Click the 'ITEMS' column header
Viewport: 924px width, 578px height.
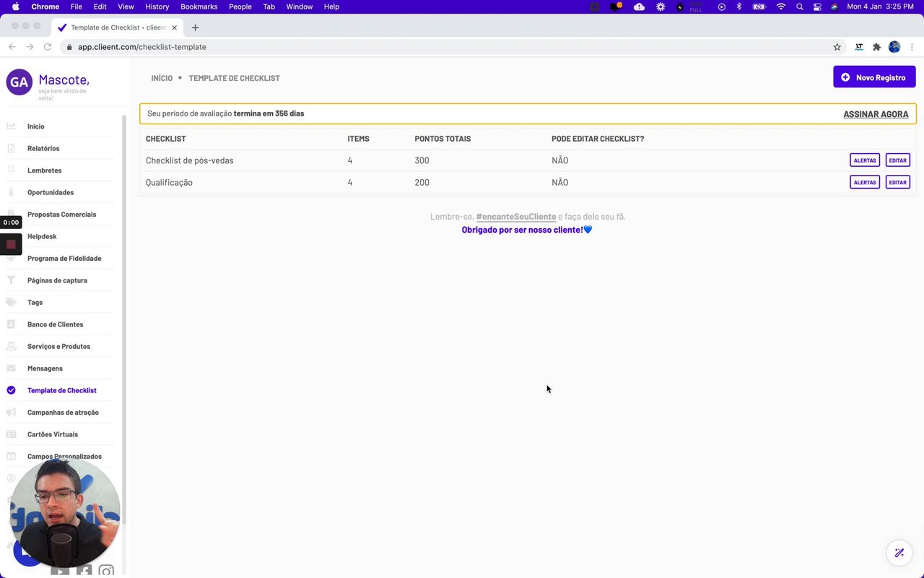358,139
